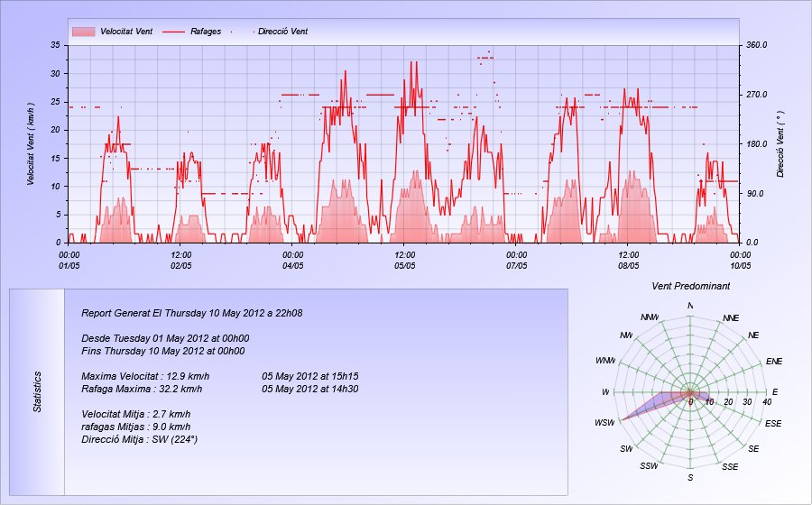Click the Report Generat date line
Image resolution: width=812 pixels, height=505 pixels.
(x=191, y=314)
